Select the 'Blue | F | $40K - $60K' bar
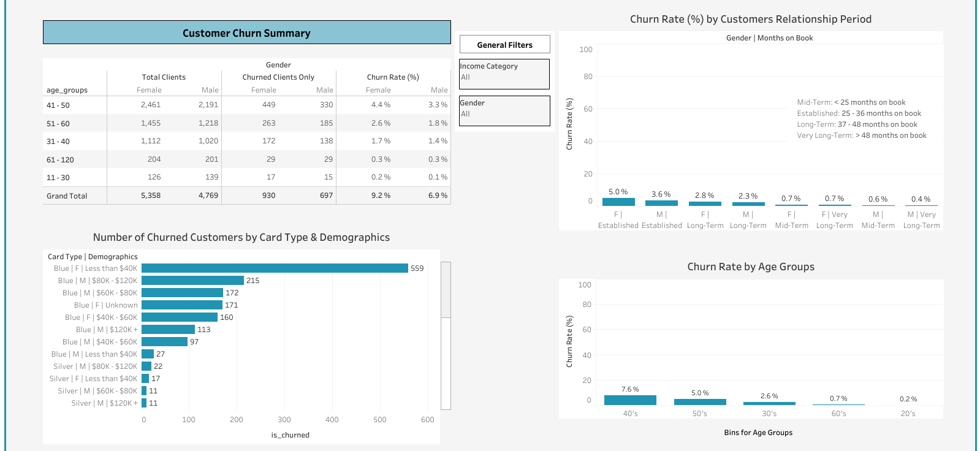The width and height of the screenshot is (980, 451). tap(180, 317)
